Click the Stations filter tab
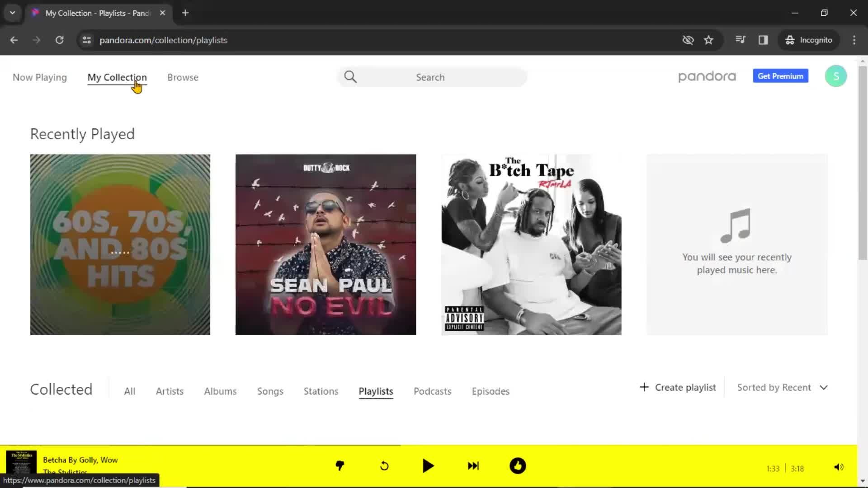 pyautogui.click(x=321, y=391)
